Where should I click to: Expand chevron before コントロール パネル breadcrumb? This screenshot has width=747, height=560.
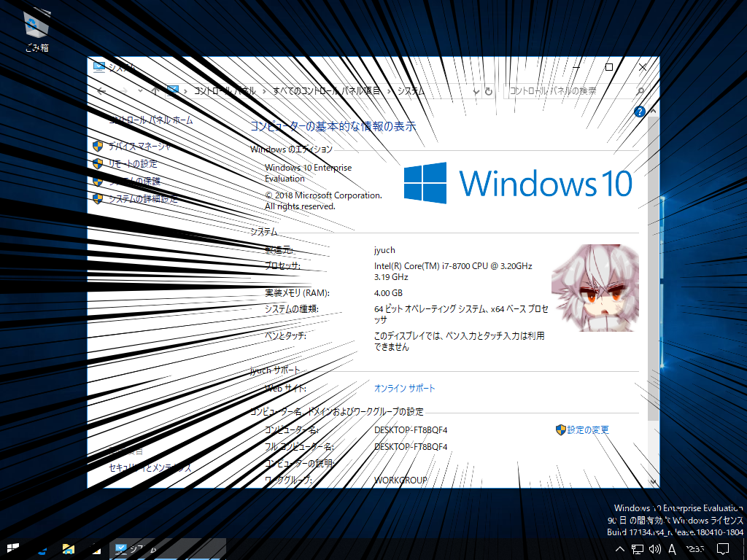(x=185, y=91)
